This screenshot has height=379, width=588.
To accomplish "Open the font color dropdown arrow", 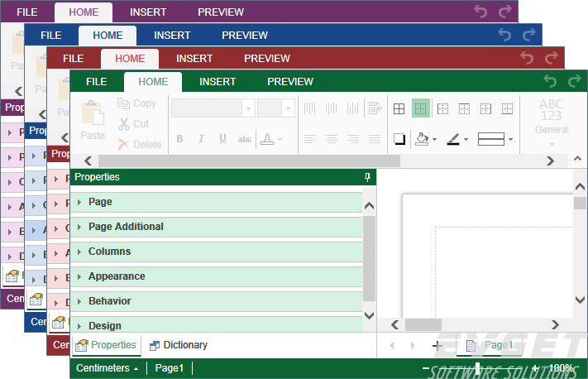I will click(x=280, y=139).
